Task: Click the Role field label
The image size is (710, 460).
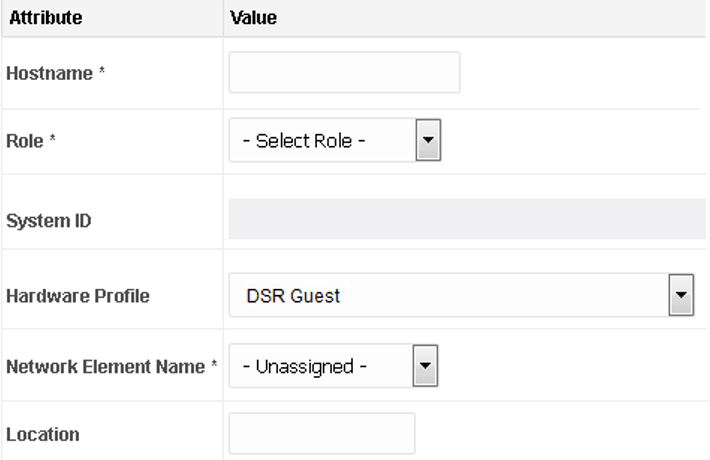Action: click(x=31, y=141)
